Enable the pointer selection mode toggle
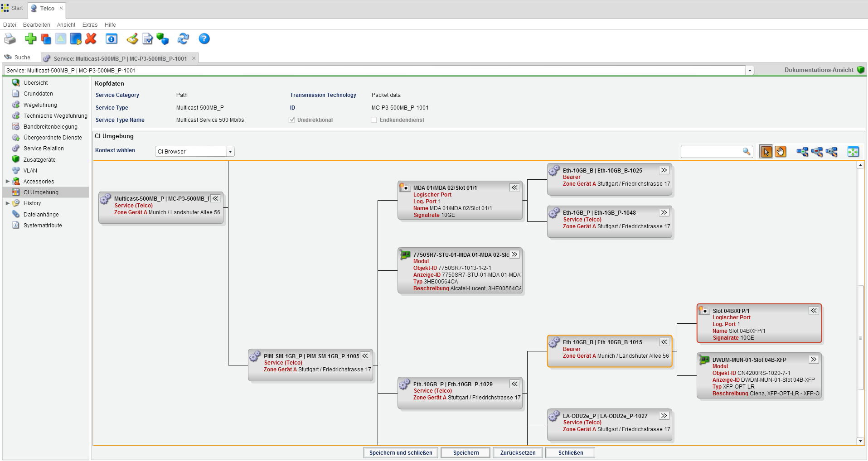This screenshot has width=868, height=461. (x=766, y=152)
